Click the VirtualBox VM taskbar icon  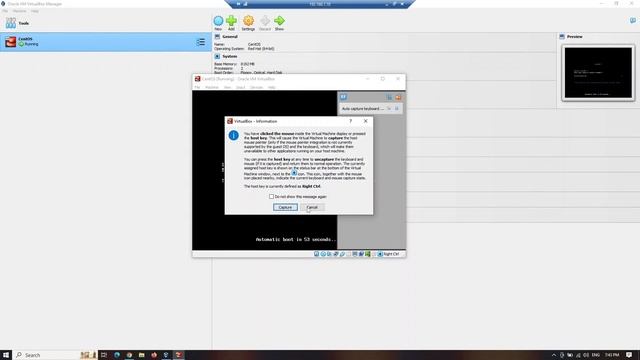click(178, 355)
